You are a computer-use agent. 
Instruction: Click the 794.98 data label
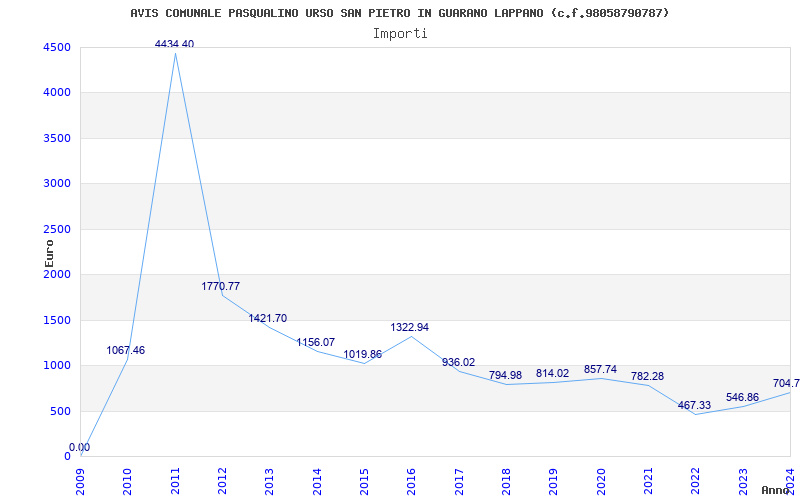click(506, 376)
